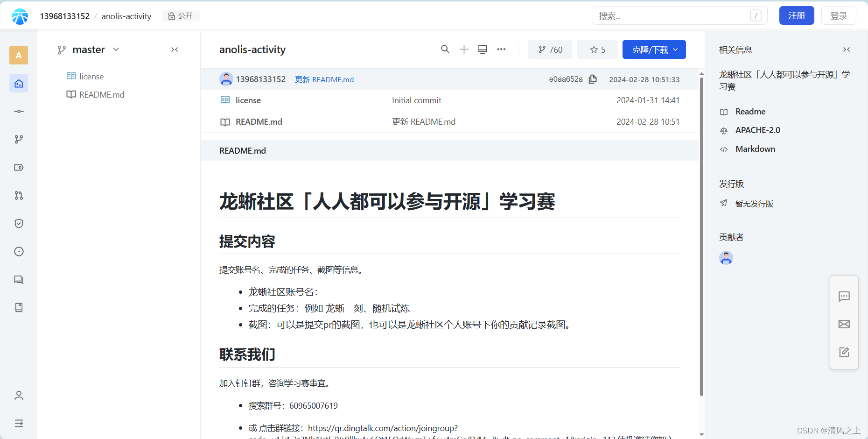Open license file in file list

[x=248, y=100]
